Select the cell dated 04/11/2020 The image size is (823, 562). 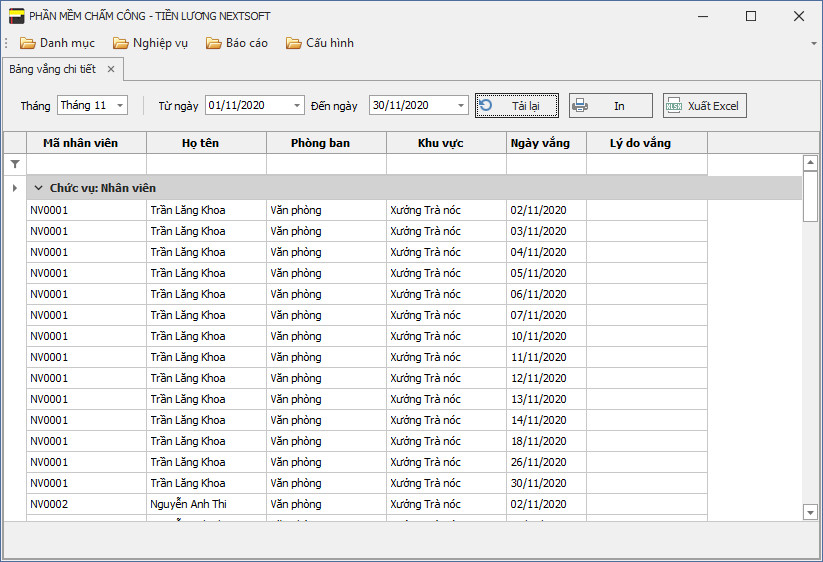pyautogui.click(x=546, y=252)
